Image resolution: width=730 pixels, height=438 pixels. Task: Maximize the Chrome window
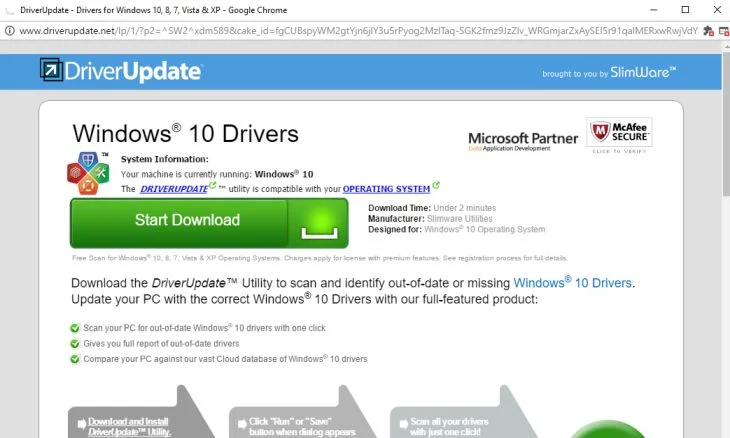(685, 10)
